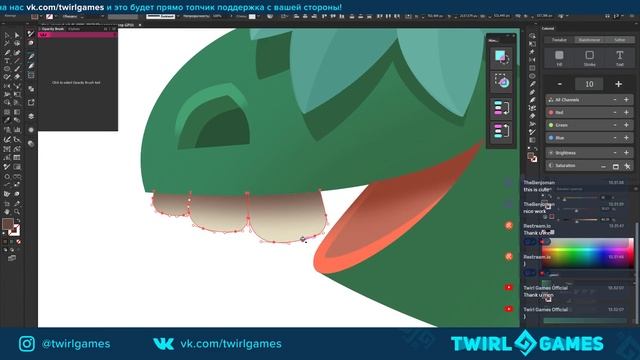Choose the T text target button
Image resolution: width=640 pixels, height=360 pixels.
620,58
